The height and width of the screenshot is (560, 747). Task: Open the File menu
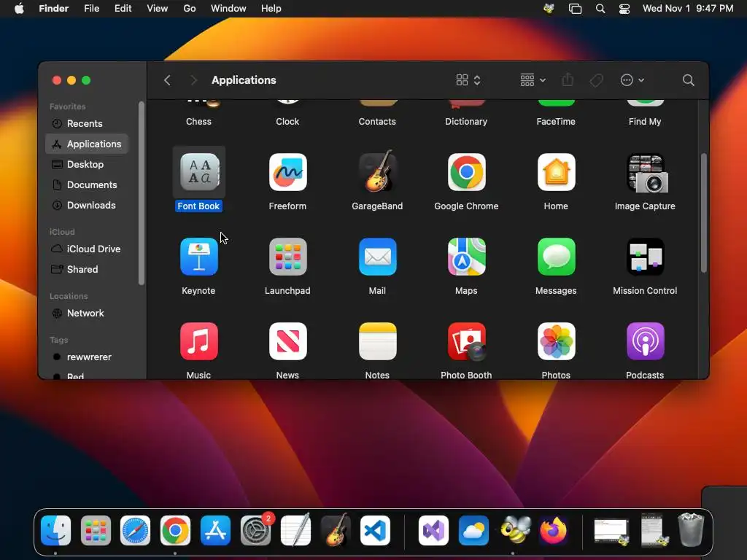tap(91, 9)
